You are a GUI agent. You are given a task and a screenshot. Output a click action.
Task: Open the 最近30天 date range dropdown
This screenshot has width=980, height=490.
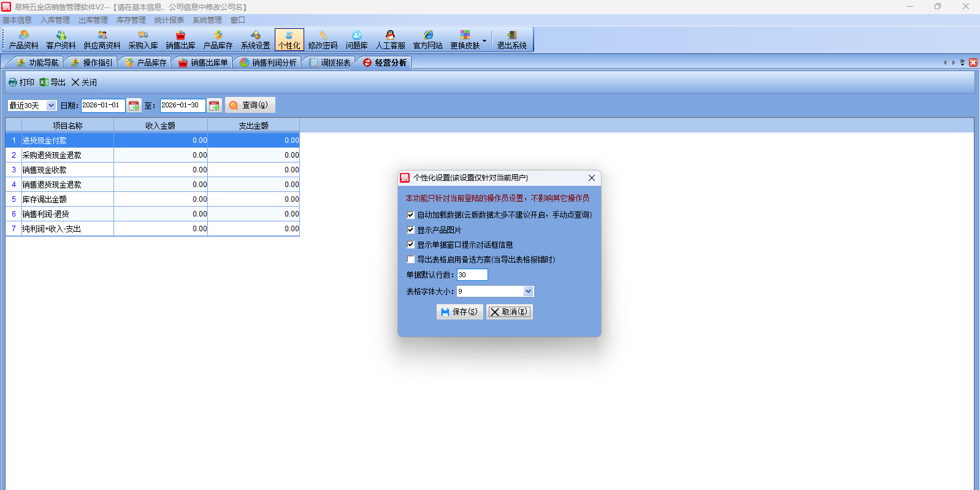click(51, 105)
